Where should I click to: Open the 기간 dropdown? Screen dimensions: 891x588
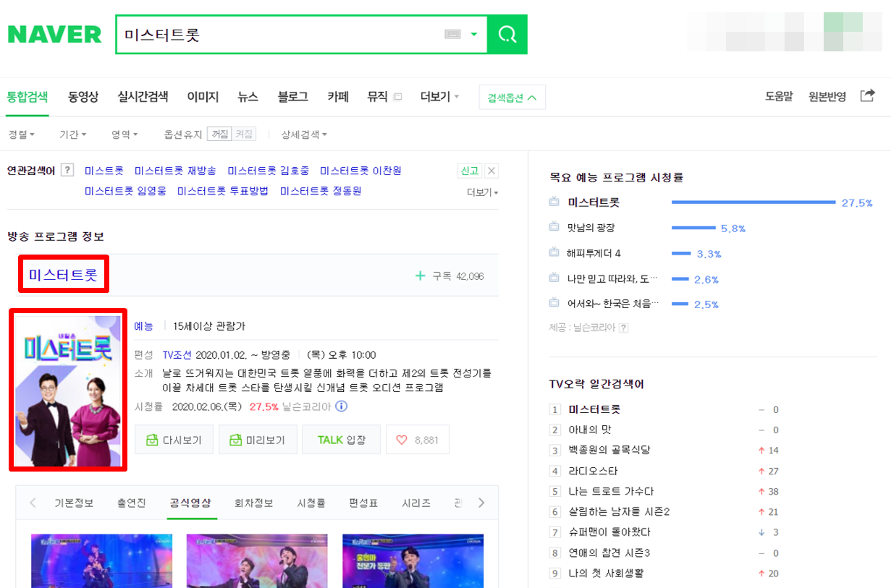click(73, 135)
